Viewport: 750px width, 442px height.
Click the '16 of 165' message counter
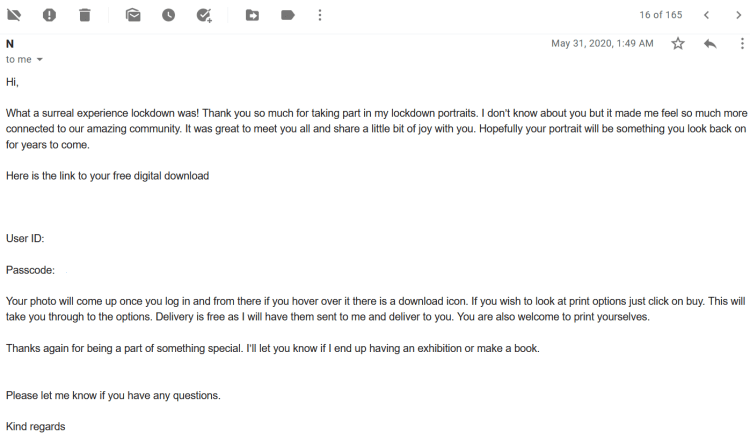coord(660,15)
